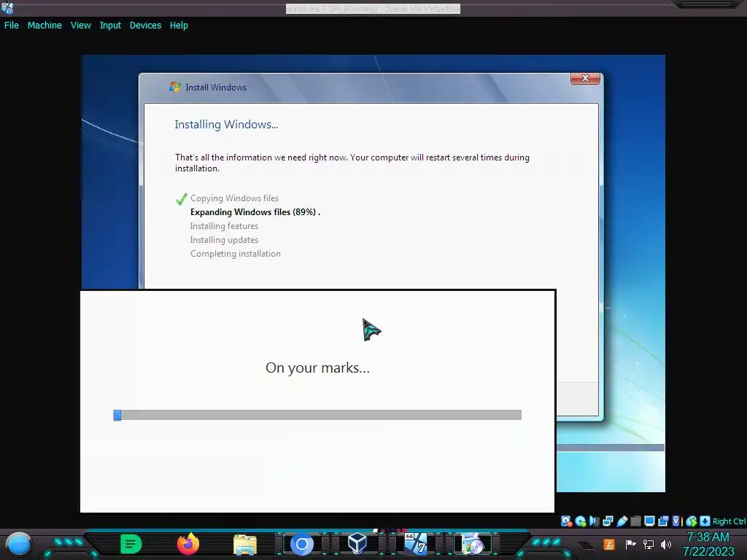This screenshot has width=747, height=560.
Task: Click the USB devices status icon
Action: tap(622, 521)
